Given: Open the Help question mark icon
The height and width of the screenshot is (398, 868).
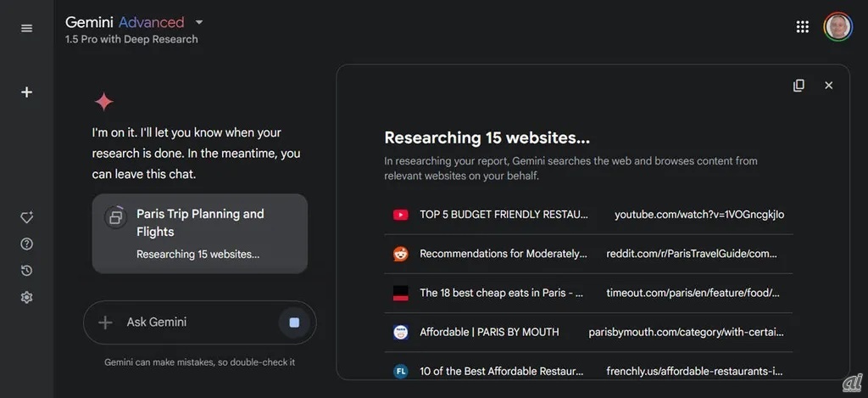Looking at the screenshot, I should [26, 244].
